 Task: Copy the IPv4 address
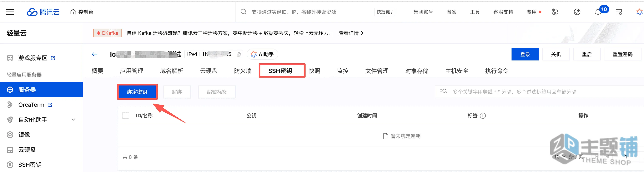(239, 54)
